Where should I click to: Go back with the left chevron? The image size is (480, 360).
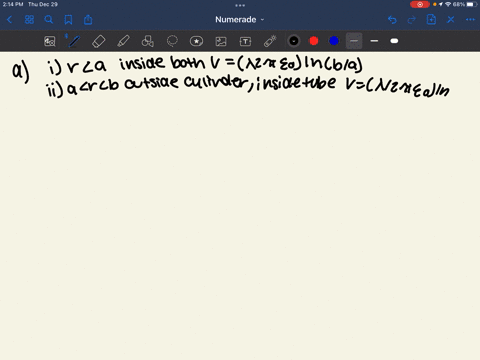click(x=9, y=20)
